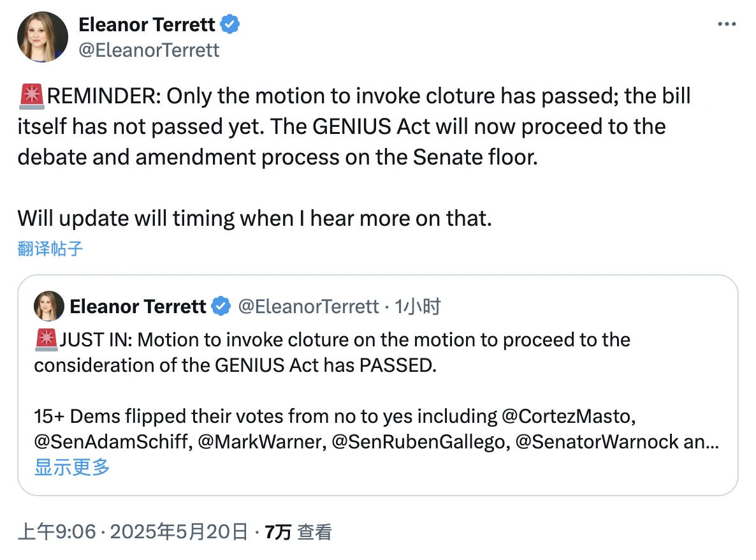Open the @CortezMasto mention

[570, 416]
